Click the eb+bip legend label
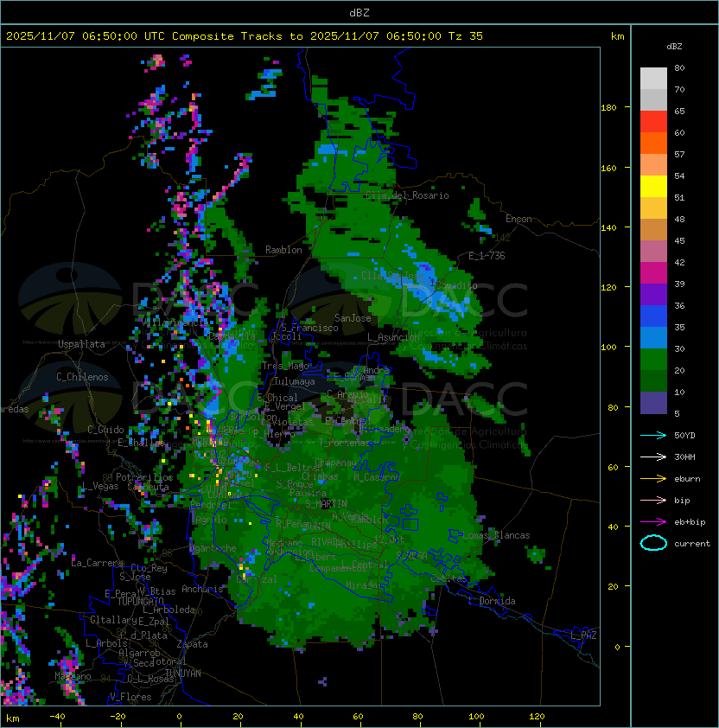Image resolution: width=719 pixels, height=728 pixels. [690, 522]
